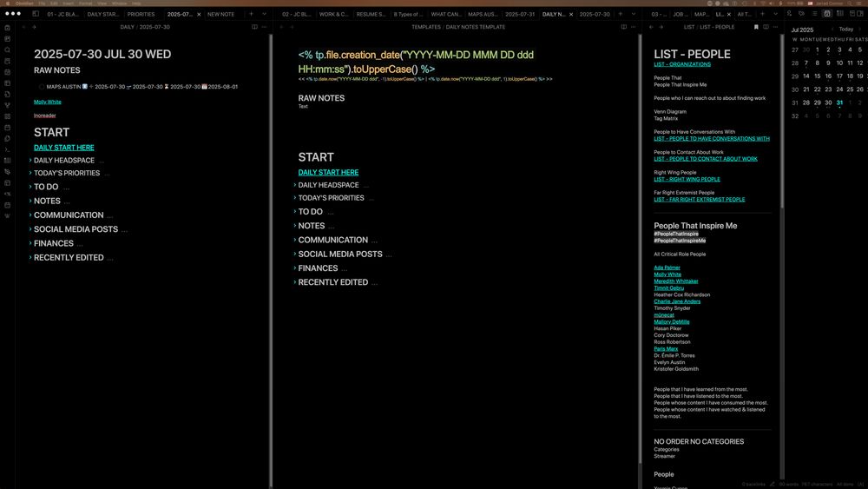Open more options for Daily Notes Template
Screen dimensions: 868x489
[x=634, y=27]
